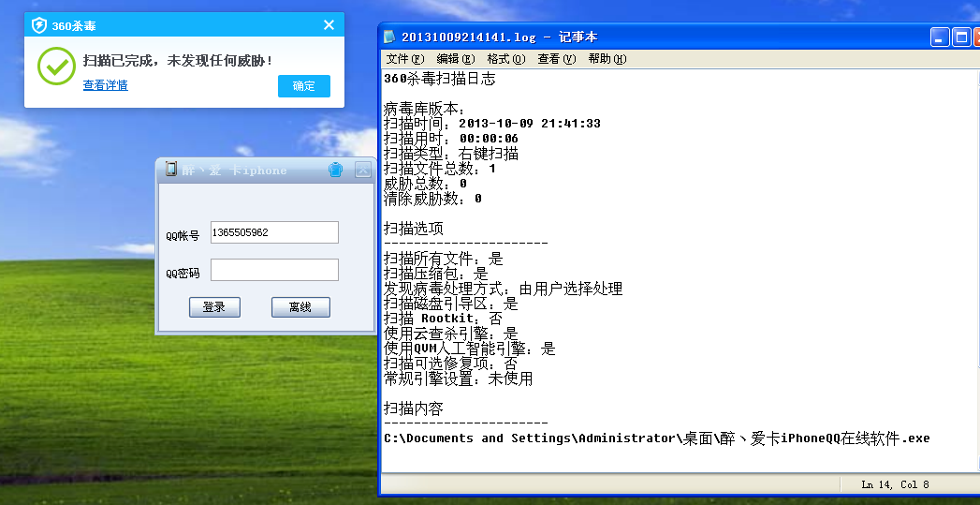Screen dimensions: 980x505
Task: Click the 使用QVM人工智能引擎 line
Action: click(x=469, y=349)
